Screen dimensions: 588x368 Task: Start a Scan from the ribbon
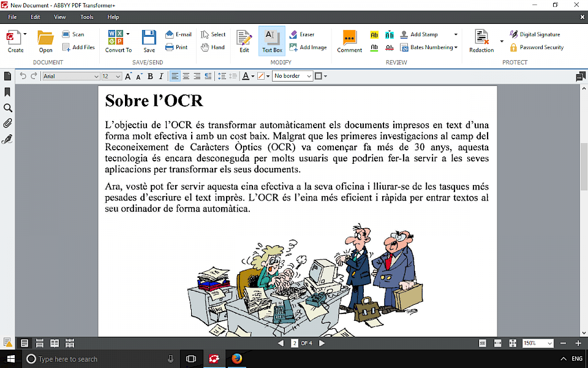[x=73, y=34]
